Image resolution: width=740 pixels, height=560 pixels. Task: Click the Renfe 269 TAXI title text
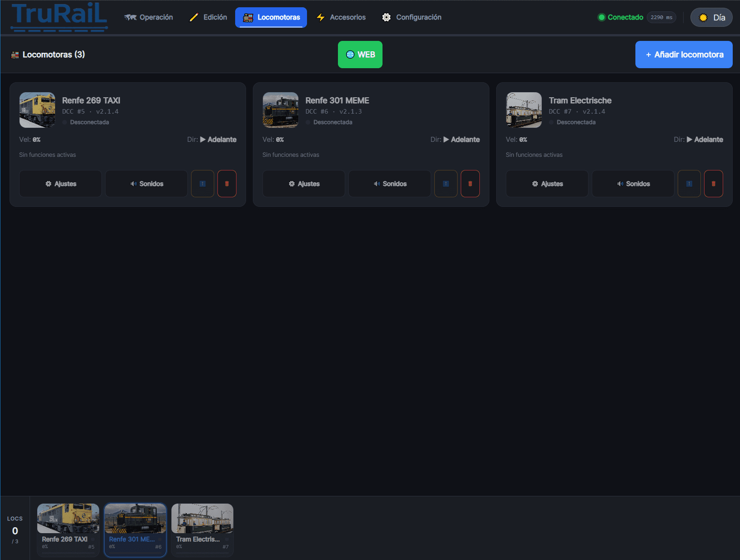[x=91, y=100]
